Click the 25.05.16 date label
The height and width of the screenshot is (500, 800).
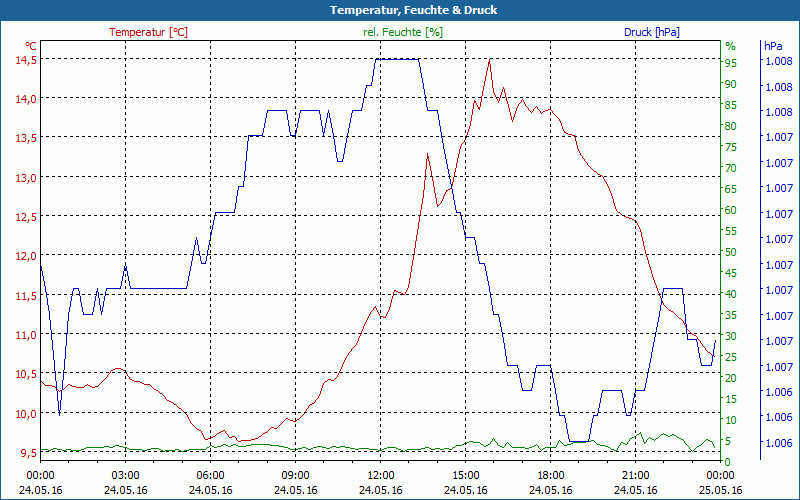[x=720, y=490]
